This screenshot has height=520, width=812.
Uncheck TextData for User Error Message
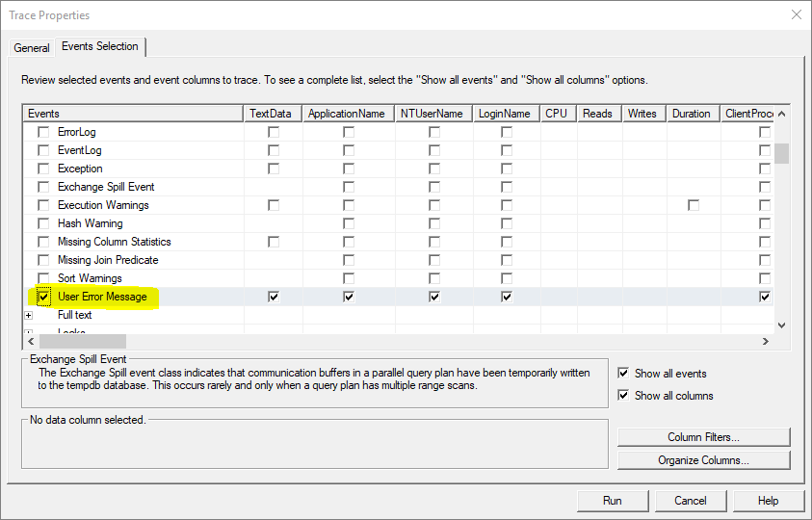(274, 297)
